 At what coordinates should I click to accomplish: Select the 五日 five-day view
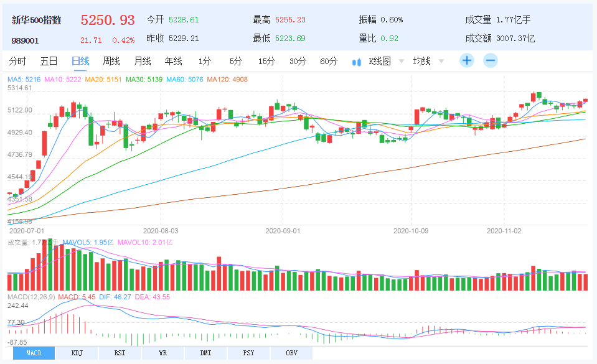point(49,61)
